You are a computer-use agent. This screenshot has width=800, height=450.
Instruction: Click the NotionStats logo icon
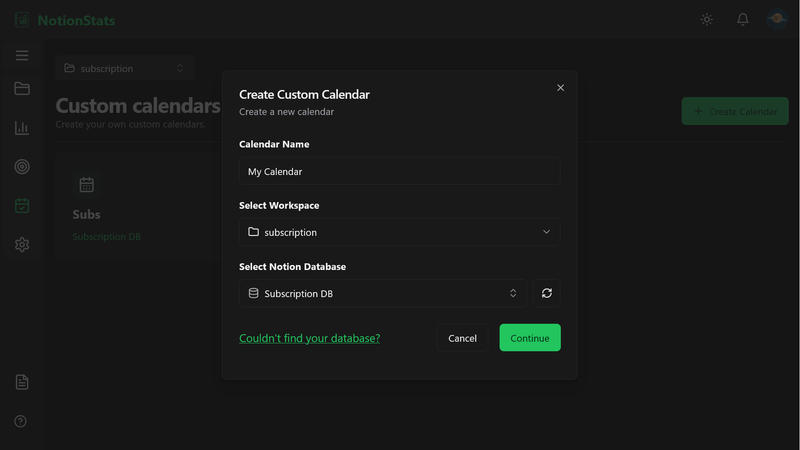point(22,19)
